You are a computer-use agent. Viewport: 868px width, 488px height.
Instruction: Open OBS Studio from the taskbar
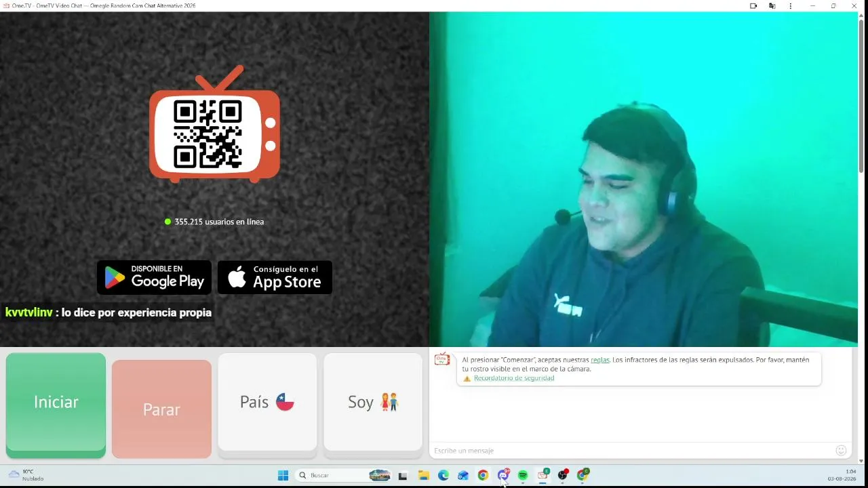point(563,475)
